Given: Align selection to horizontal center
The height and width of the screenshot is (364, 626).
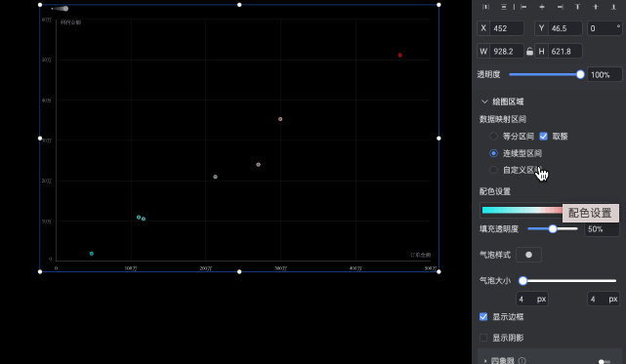Looking at the screenshot, I should (x=542, y=7).
